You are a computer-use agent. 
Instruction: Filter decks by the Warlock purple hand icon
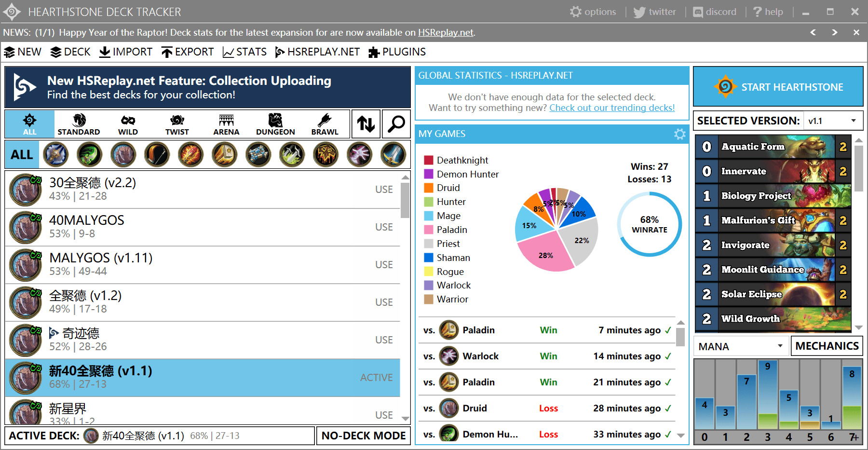[x=360, y=155]
